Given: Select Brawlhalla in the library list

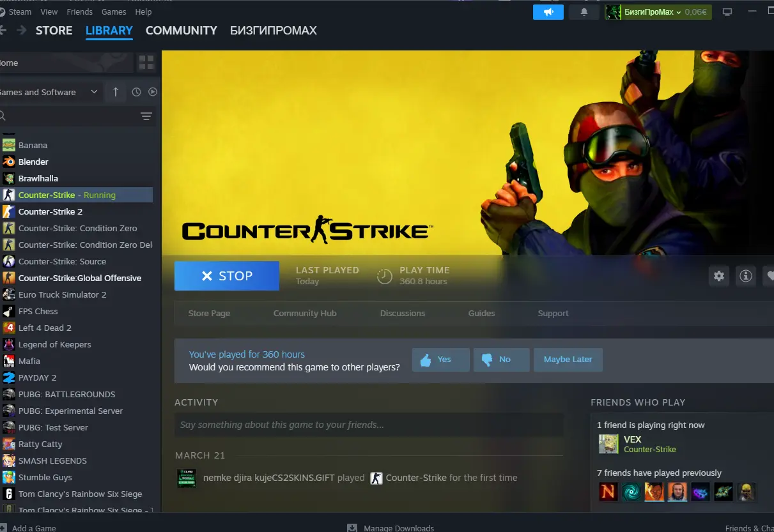Looking at the screenshot, I should (x=77, y=178).
